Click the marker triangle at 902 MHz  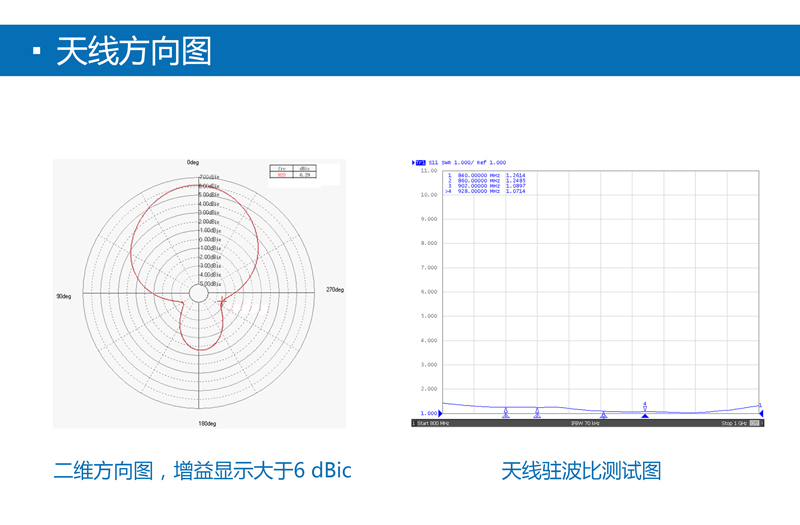pyautogui.click(x=604, y=415)
